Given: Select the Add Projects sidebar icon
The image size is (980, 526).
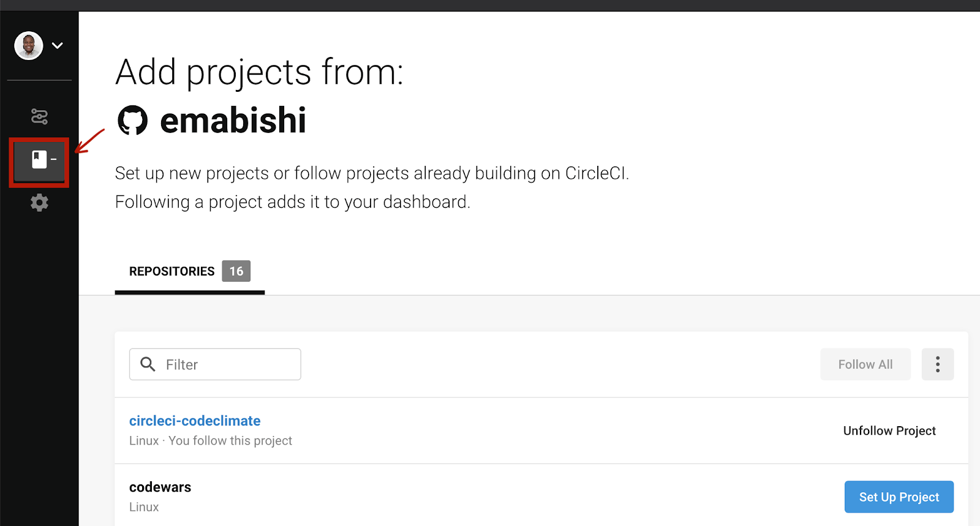Looking at the screenshot, I should point(39,160).
